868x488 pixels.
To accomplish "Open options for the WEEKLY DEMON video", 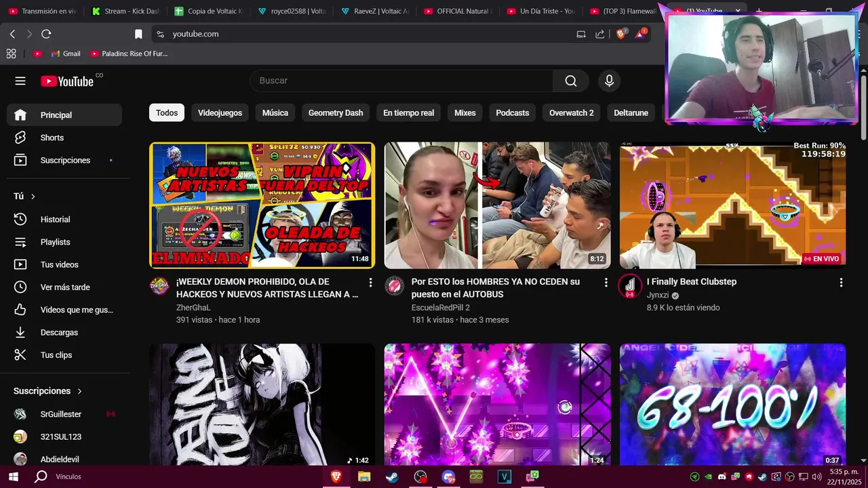I will tap(370, 283).
